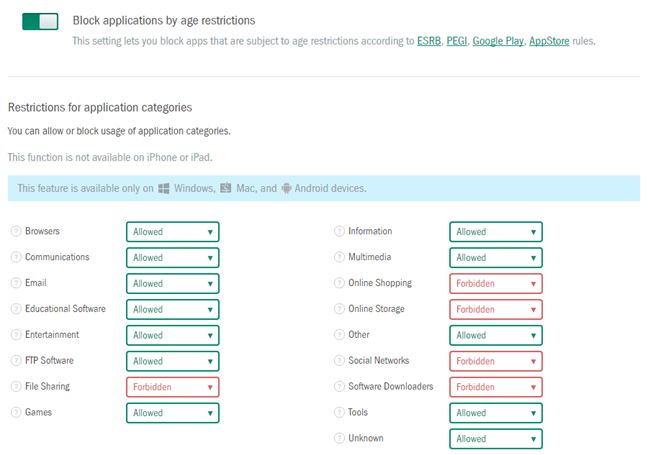Open the File Sharing Forbidden dropdown

pyautogui.click(x=173, y=387)
